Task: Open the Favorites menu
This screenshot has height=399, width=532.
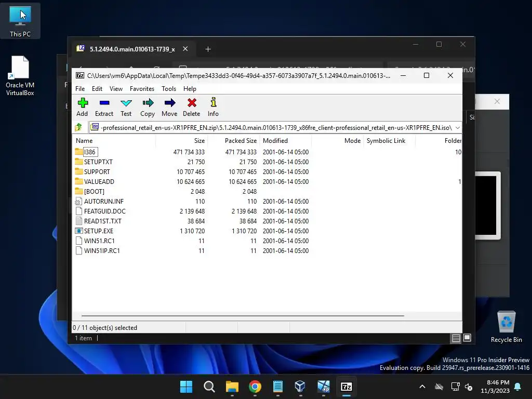Action: (142, 88)
